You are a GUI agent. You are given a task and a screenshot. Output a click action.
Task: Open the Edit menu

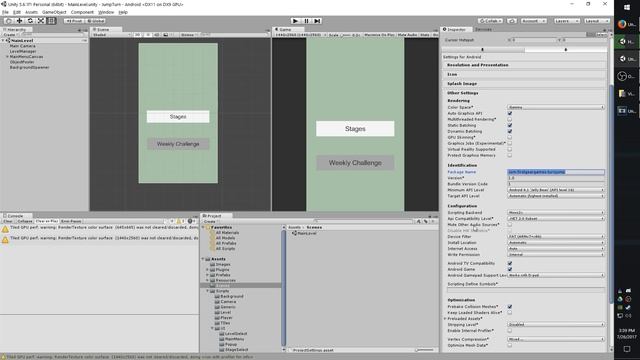17,12
